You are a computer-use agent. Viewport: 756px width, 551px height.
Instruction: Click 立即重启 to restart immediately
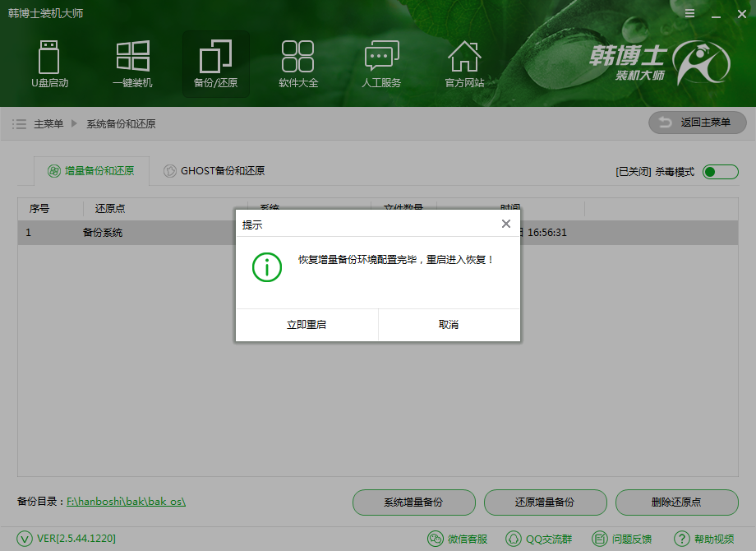point(307,325)
